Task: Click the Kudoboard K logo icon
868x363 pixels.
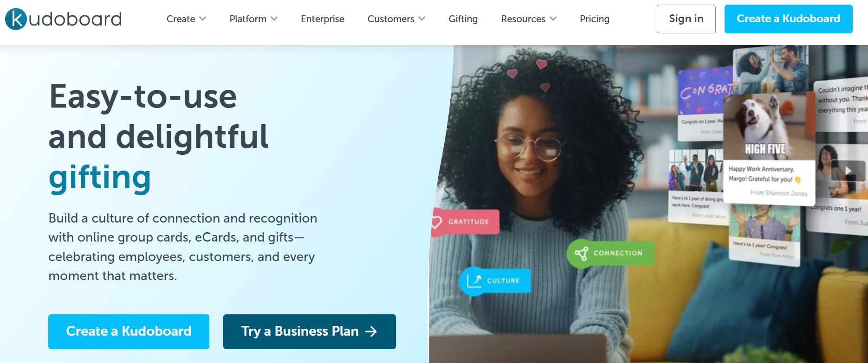Action: pos(16,19)
